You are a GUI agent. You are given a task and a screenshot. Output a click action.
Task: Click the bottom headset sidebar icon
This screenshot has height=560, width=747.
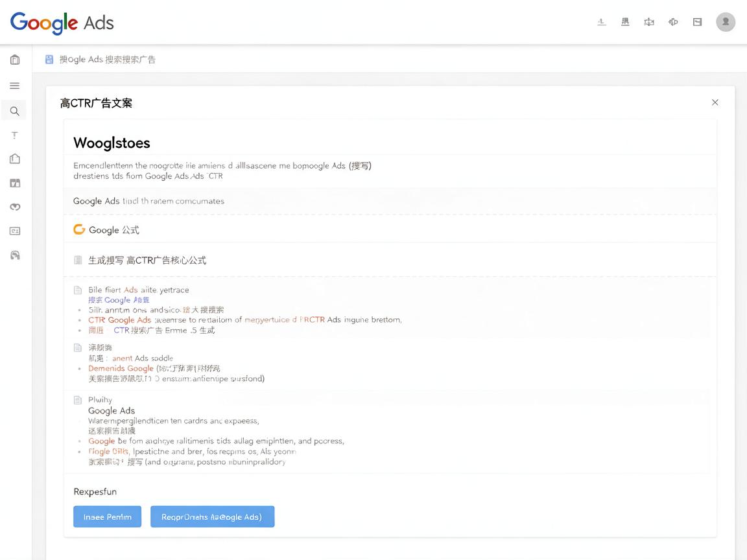(15, 255)
